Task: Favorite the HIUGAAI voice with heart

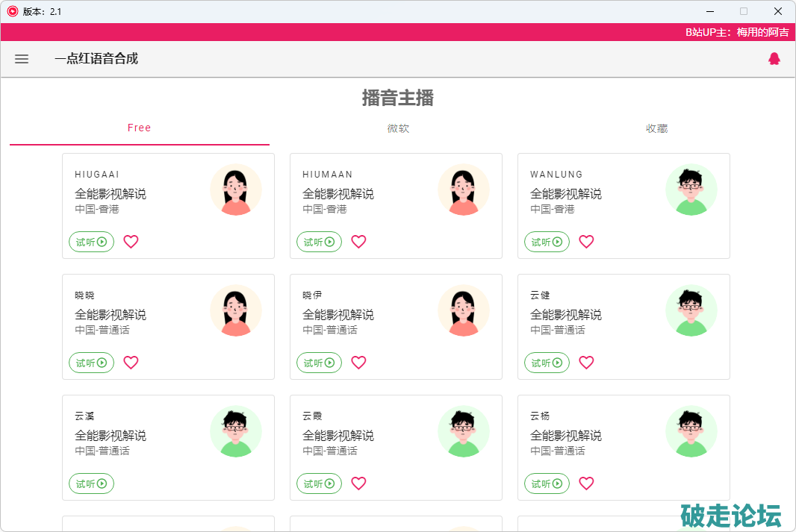Action: tap(131, 242)
